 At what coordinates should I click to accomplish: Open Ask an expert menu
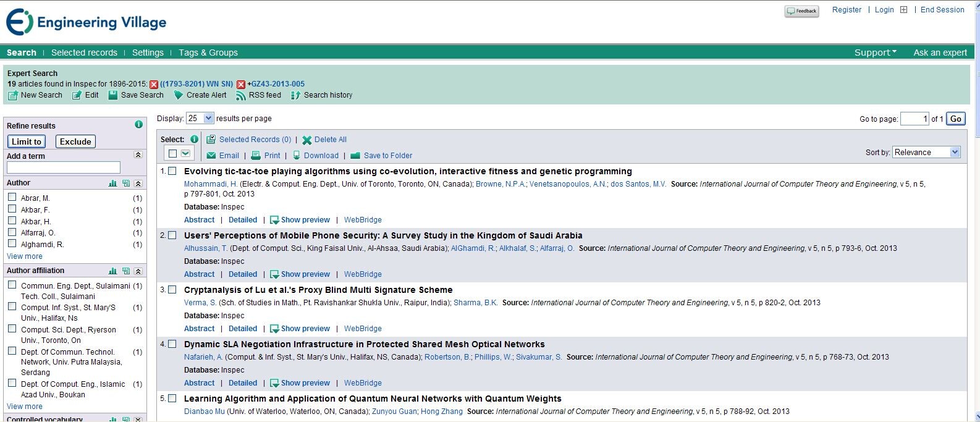click(x=940, y=53)
